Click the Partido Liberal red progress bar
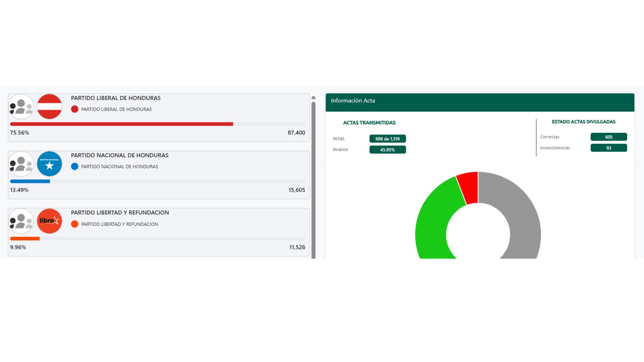 121,124
